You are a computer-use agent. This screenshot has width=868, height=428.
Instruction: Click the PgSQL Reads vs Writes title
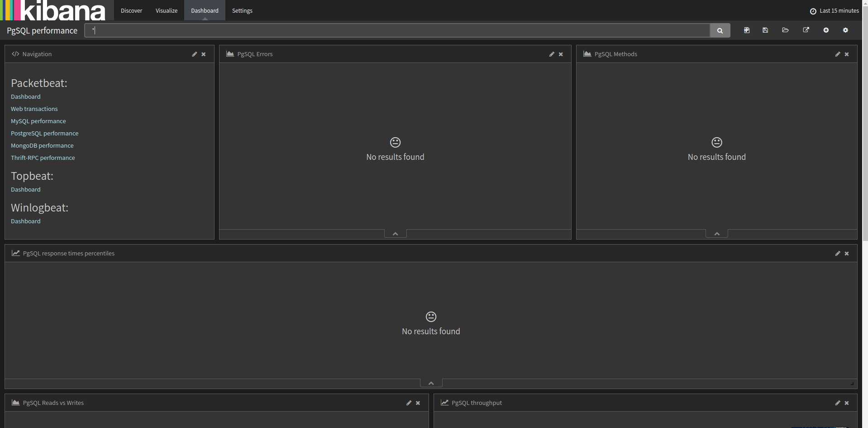(53, 403)
